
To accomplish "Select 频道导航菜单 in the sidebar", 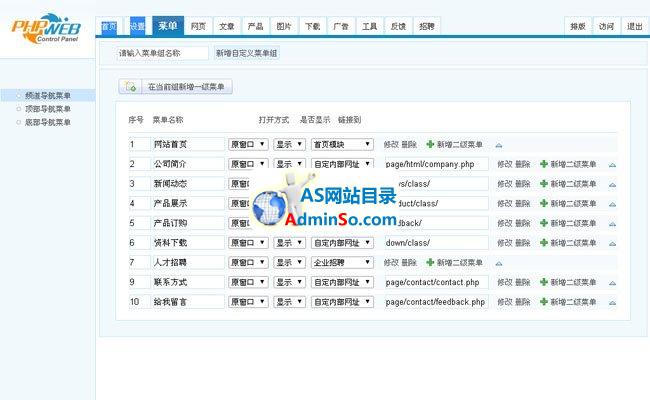I will 48,95.
